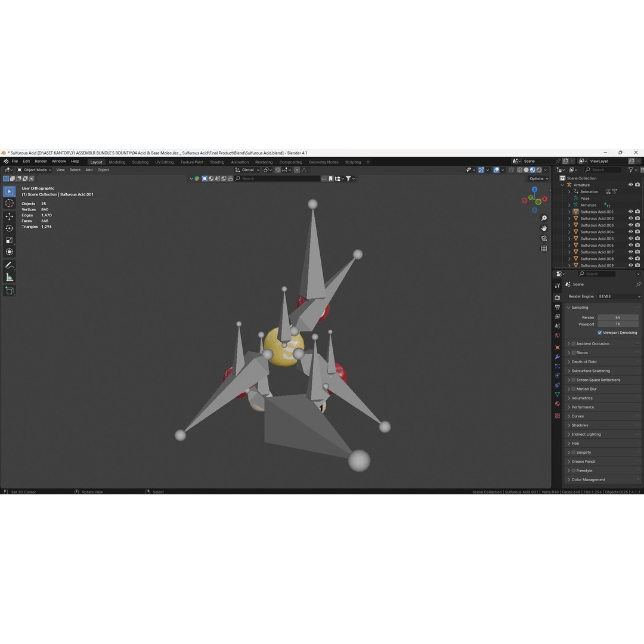Click the Viewport samples value field
The image size is (644, 644).
618,324
